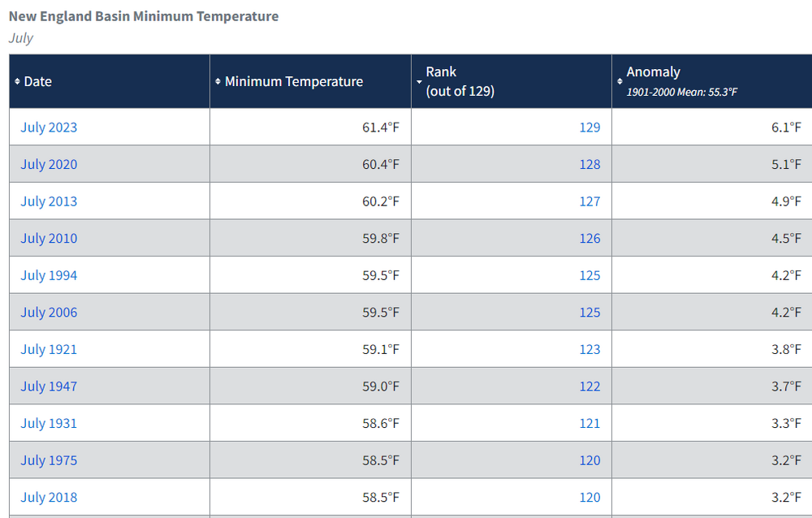Open the July 2006 link
This screenshot has height=518, width=812.
point(49,313)
